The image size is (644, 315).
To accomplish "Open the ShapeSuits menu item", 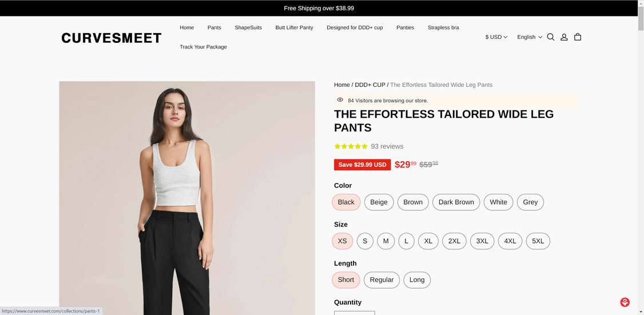I will [248, 27].
